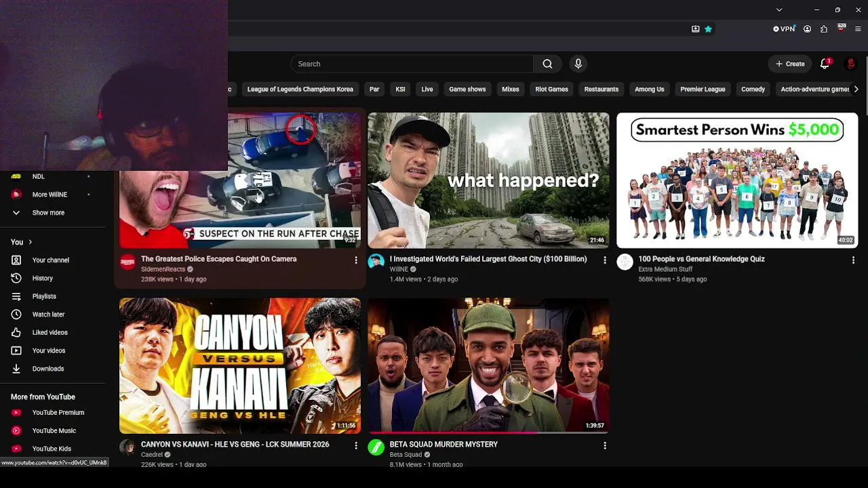Image resolution: width=868 pixels, height=488 pixels.
Task: Select the Action-adventure games topic chip
Action: pos(815,89)
